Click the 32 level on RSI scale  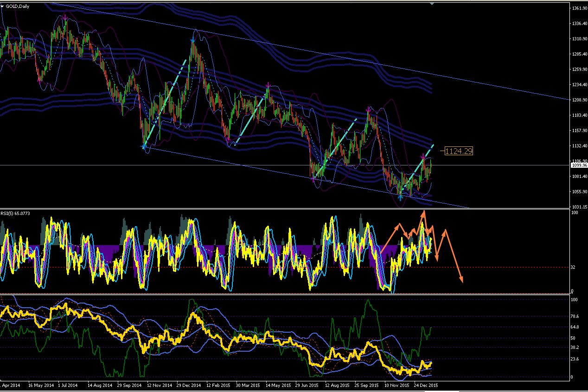(x=573, y=267)
